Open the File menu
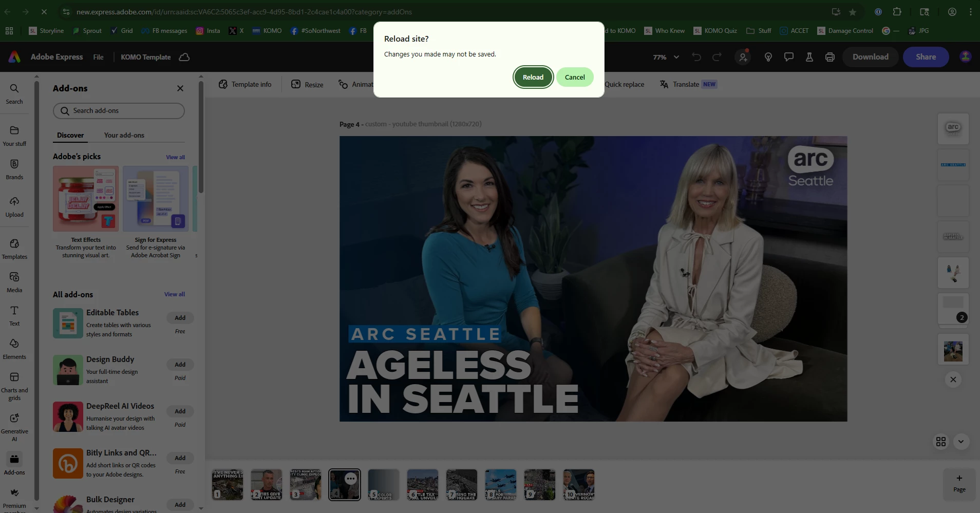This screenshot has height=513, width=980. click(99, 57)
